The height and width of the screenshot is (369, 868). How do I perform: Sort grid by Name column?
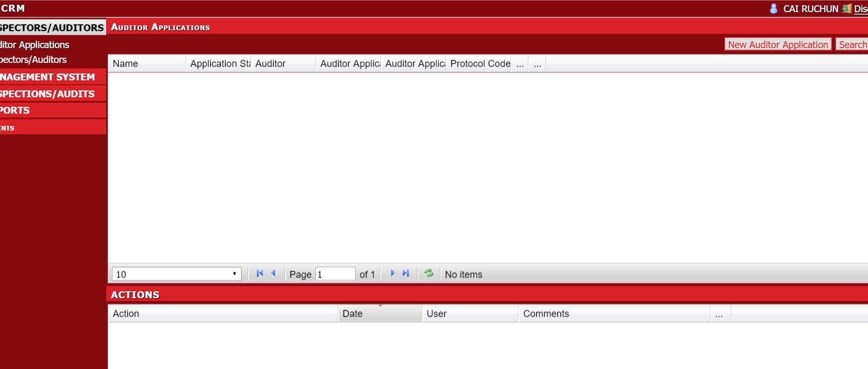147,63
